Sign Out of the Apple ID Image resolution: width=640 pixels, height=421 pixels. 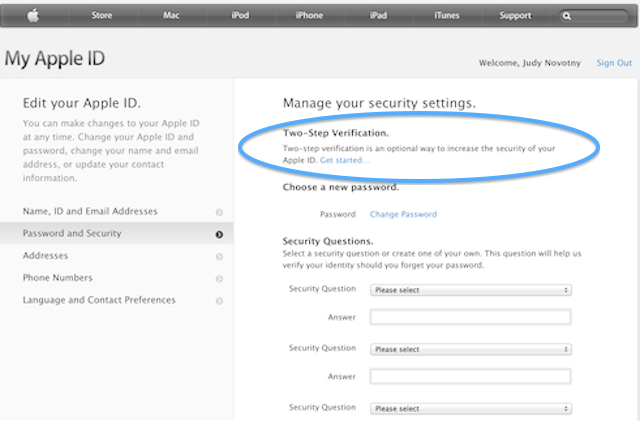click(x=614, y=63)
